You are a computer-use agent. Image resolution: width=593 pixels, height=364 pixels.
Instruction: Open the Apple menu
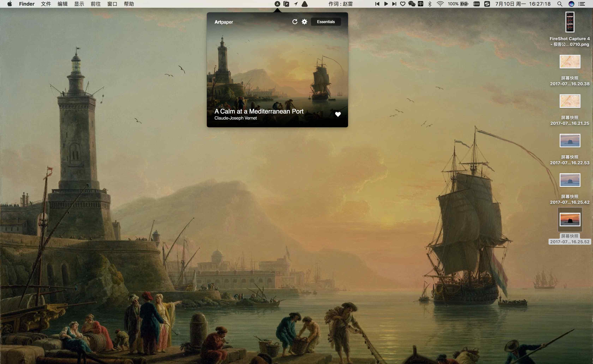coord(10,4)
